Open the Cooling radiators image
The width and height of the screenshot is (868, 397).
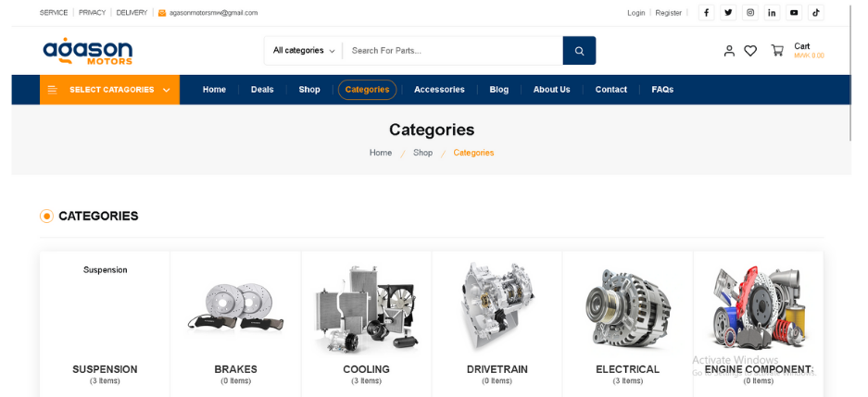point(366,310)
